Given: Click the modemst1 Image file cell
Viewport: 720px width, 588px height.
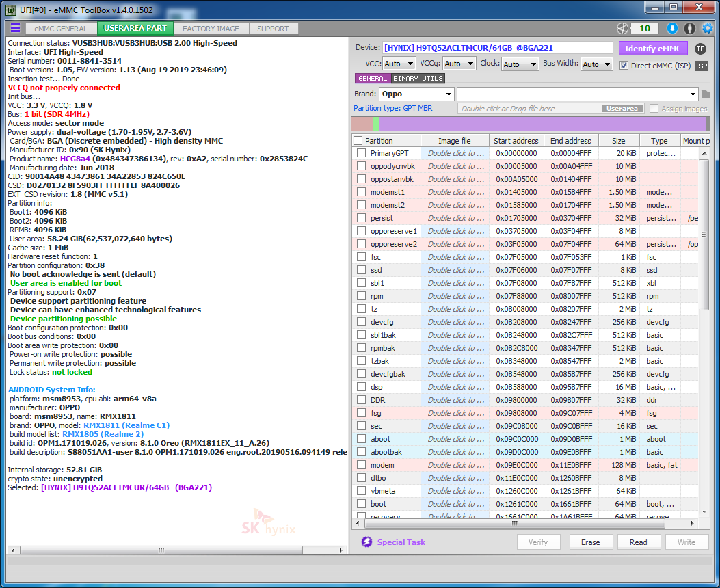Looking at the screenshot, I should point(455,192).
